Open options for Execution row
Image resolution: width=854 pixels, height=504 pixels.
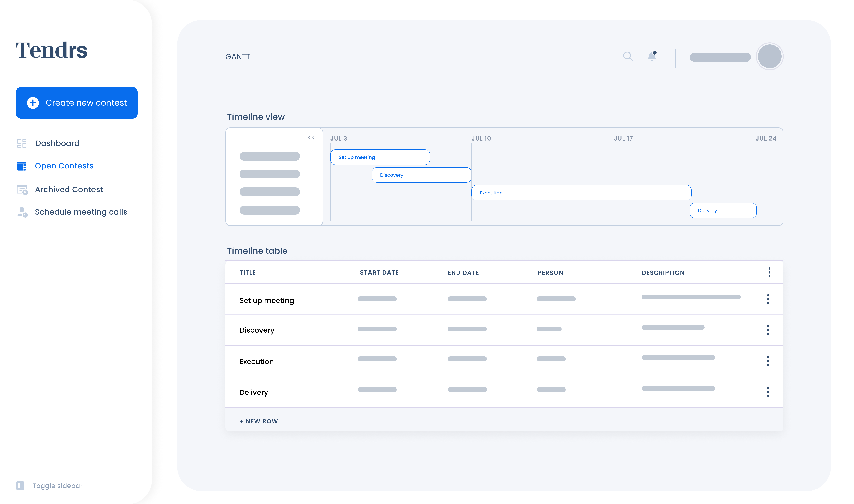(768, 361)
